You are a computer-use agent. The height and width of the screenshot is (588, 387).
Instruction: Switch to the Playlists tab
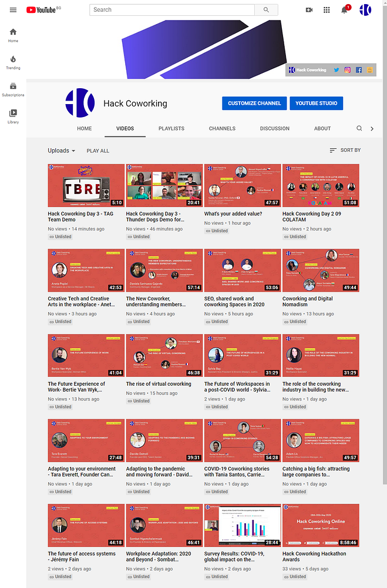pos(171,128)
